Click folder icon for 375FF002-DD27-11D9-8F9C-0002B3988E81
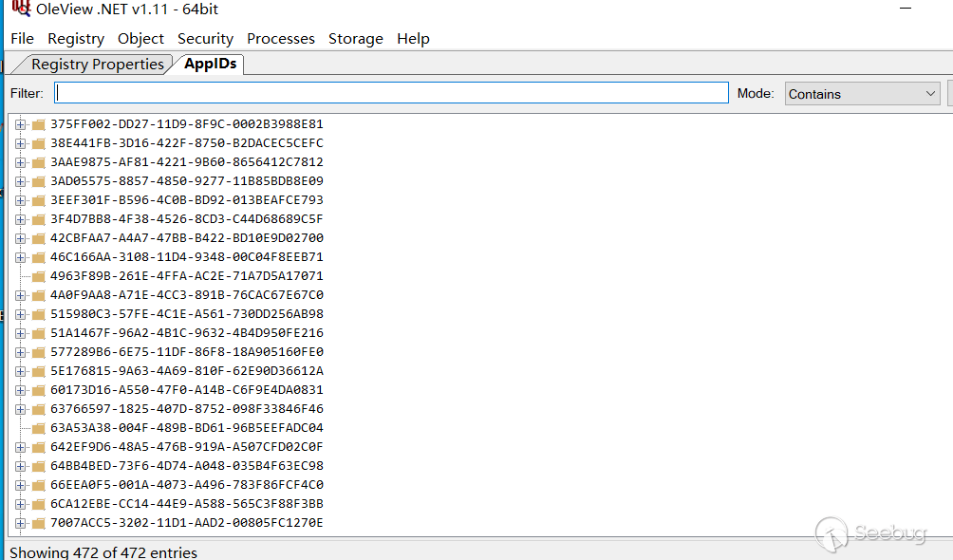Screen dimensions: 953x560 (x=39, y=124)
